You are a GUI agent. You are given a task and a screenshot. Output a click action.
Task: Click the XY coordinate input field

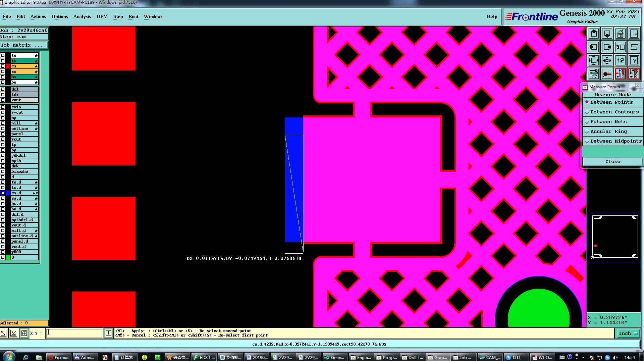tap(74, 333)
